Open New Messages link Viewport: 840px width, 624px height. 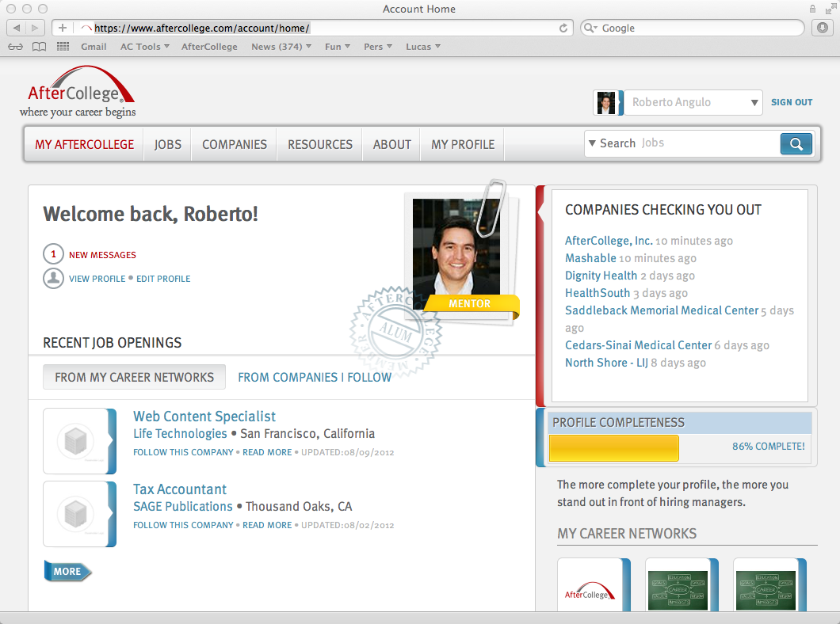click(102, 255)
